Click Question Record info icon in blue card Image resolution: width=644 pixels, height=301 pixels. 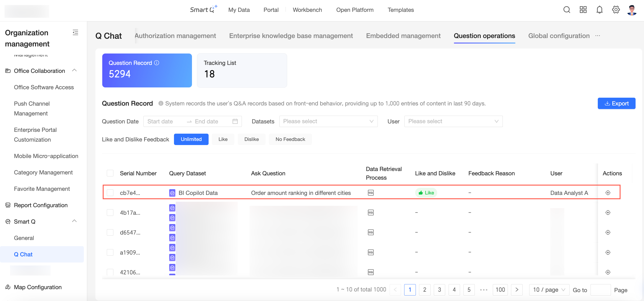(156, 63)
